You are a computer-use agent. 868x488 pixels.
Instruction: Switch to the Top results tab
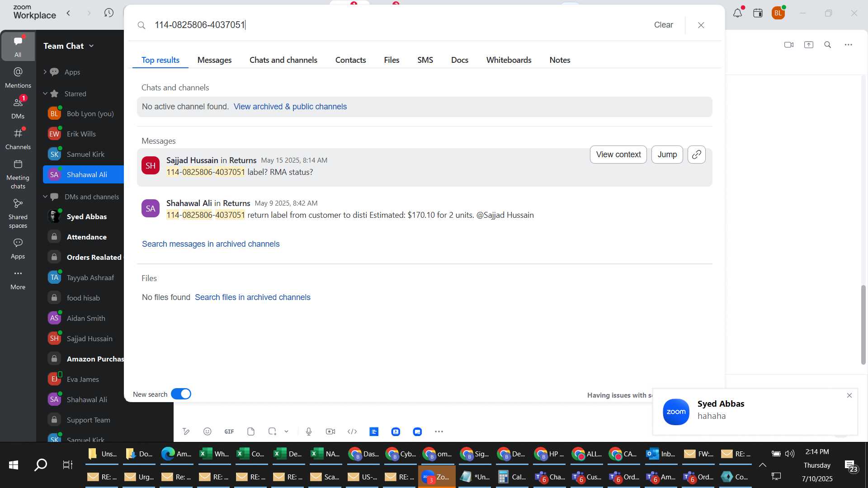(x=160, y=60)
